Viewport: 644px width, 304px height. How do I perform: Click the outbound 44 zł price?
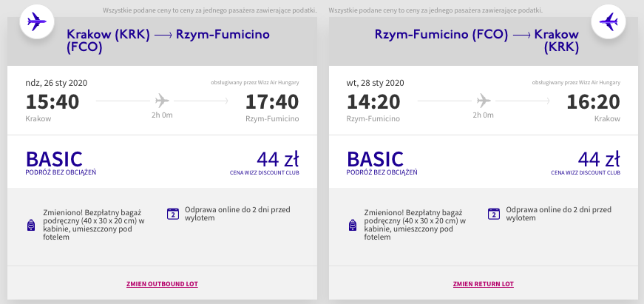coord(277,160)
